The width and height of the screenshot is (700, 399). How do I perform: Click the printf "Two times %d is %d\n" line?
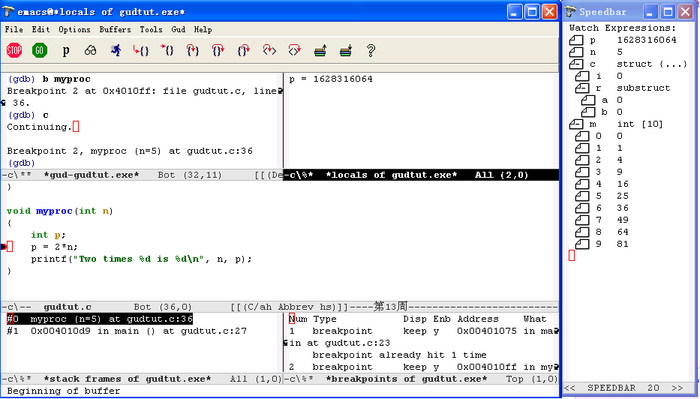tap(141, 259)
